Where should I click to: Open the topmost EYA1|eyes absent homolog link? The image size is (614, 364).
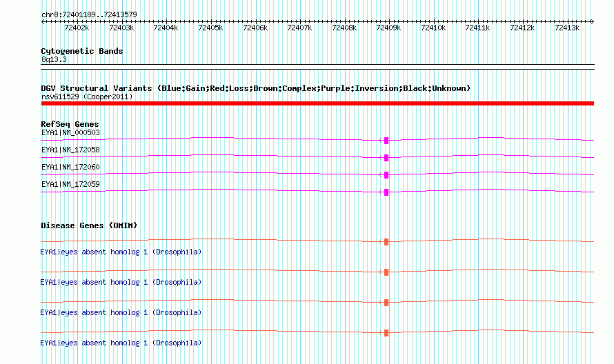[x=121, y=252]
